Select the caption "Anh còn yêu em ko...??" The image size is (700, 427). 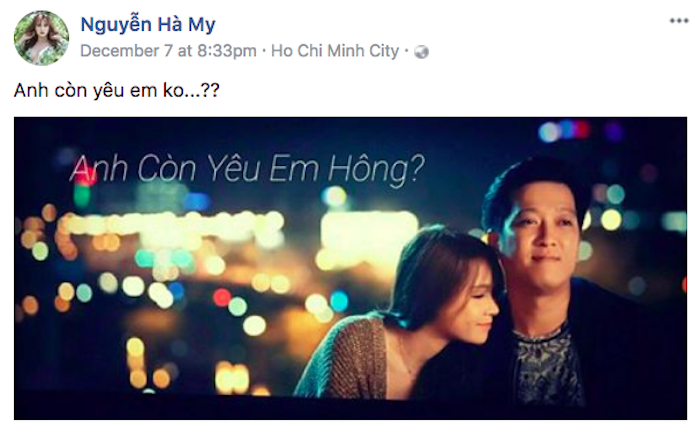(x=117, y=90)
